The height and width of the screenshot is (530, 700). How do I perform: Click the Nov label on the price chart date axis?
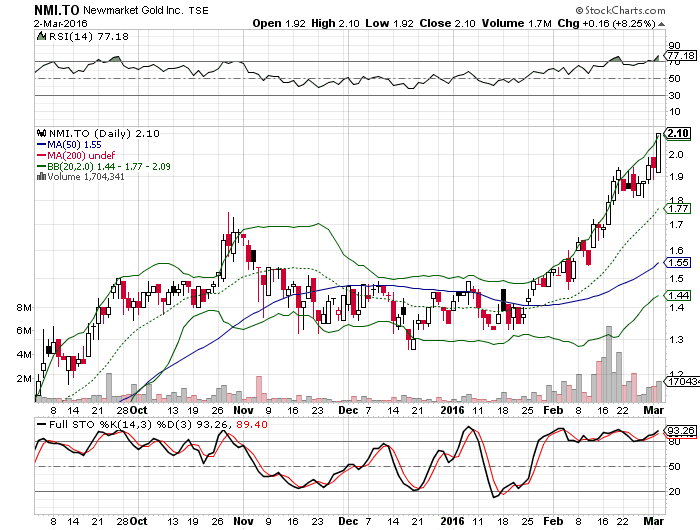pyautogui.click(x=243, y=410)
